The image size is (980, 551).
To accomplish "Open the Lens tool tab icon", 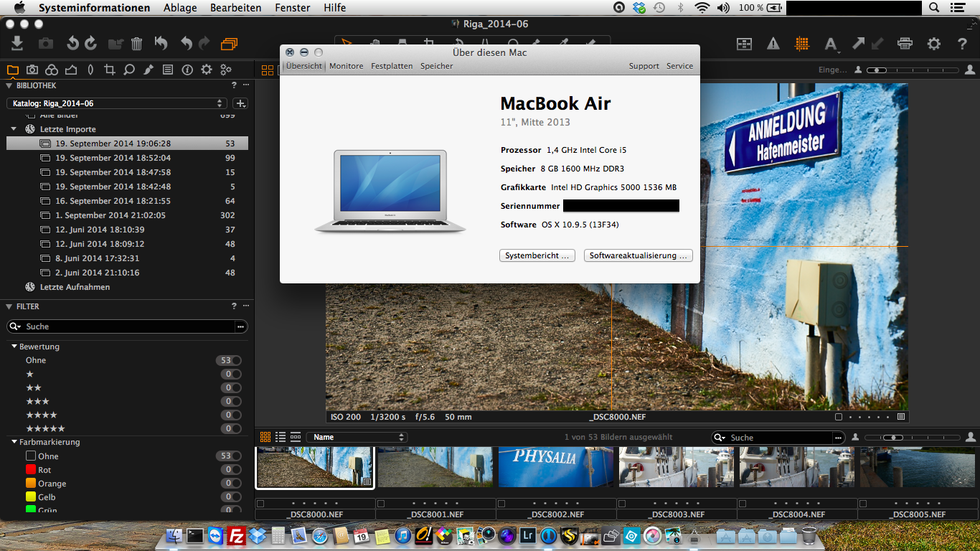I will click(90, 70).
